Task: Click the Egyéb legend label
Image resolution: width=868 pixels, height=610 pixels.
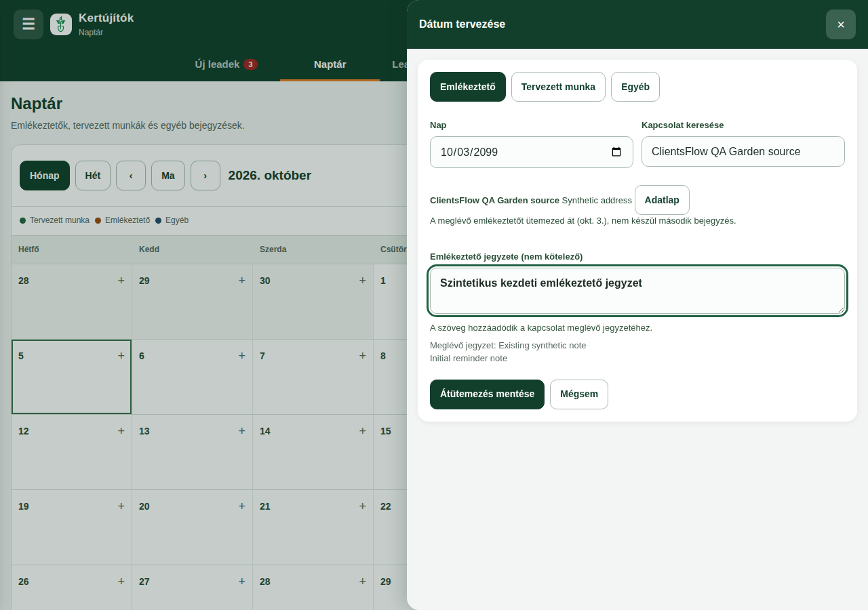Action: click(177, 220)
